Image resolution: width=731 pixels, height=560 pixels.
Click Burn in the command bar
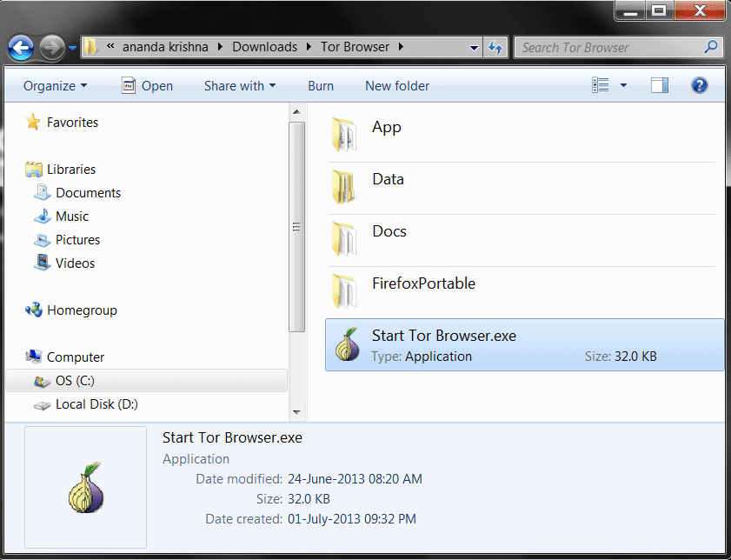click(321, 86)
